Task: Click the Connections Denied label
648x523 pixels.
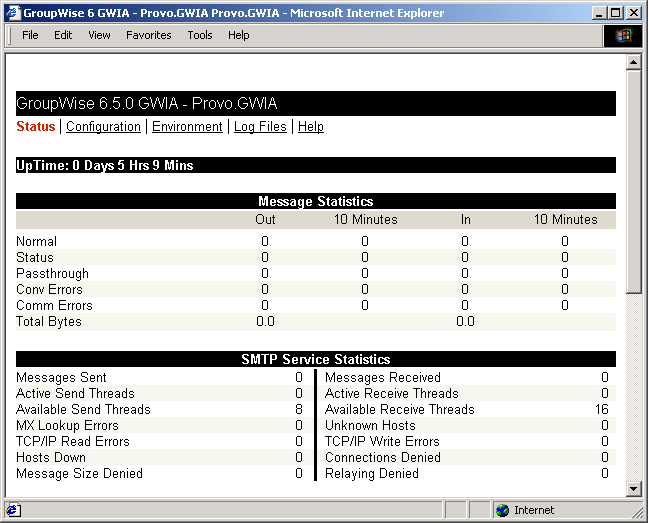Action: (x=383, y=457)
